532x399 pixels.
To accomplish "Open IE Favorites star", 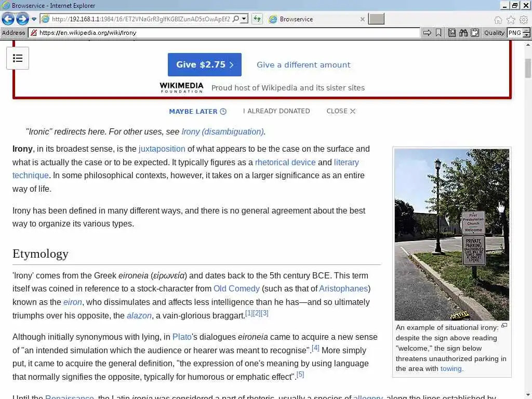I will [511, 20].
